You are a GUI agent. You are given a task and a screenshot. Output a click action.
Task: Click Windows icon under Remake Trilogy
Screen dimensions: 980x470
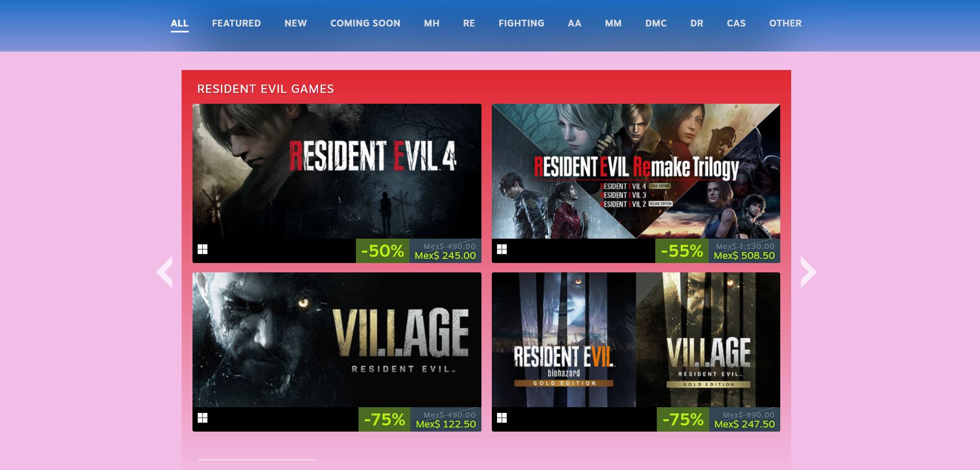[502, 250]
